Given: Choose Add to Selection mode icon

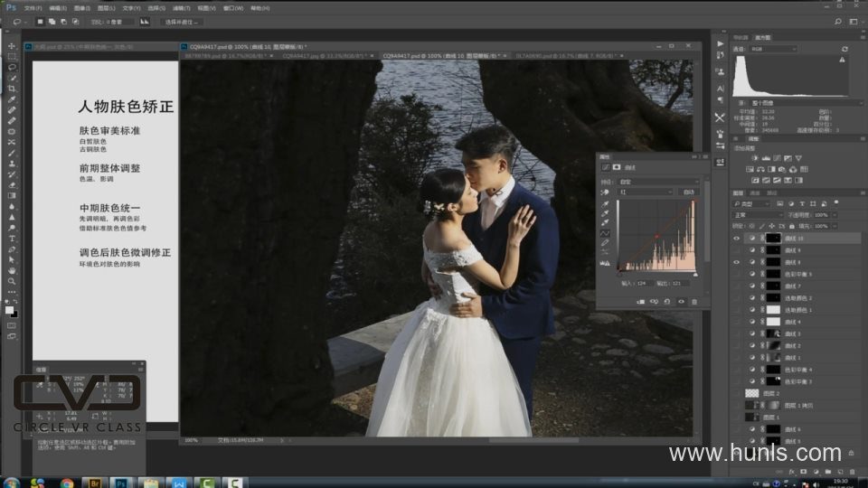Looking at the screenshot, I should pyautogui.click(x=52, y=22).
